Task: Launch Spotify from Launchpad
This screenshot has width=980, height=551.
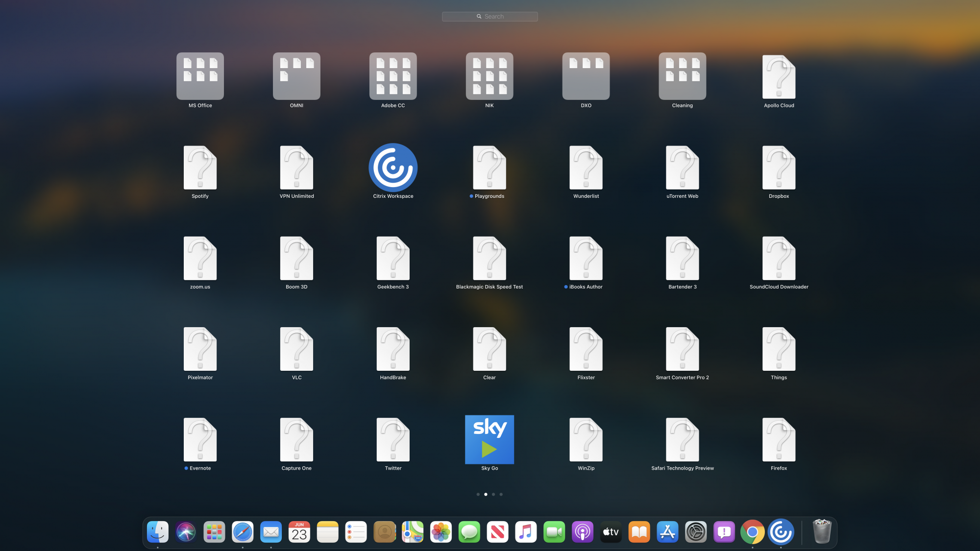Action: 200,168
